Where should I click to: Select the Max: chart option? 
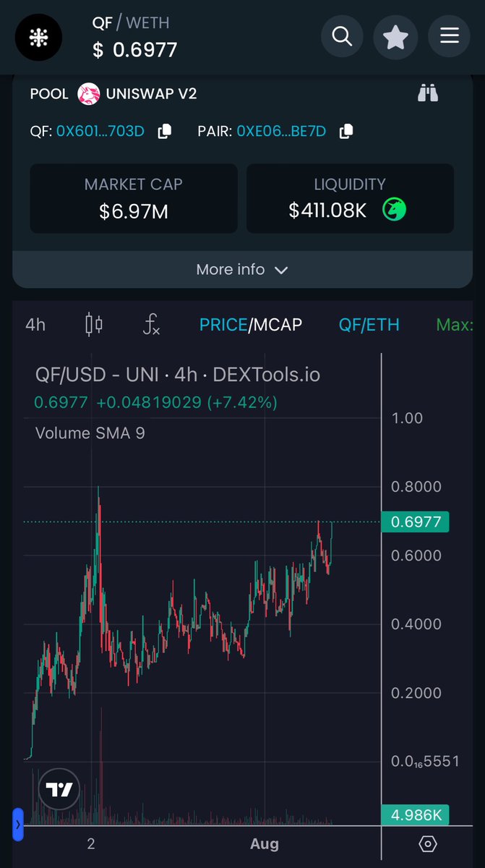pos(455,325)
